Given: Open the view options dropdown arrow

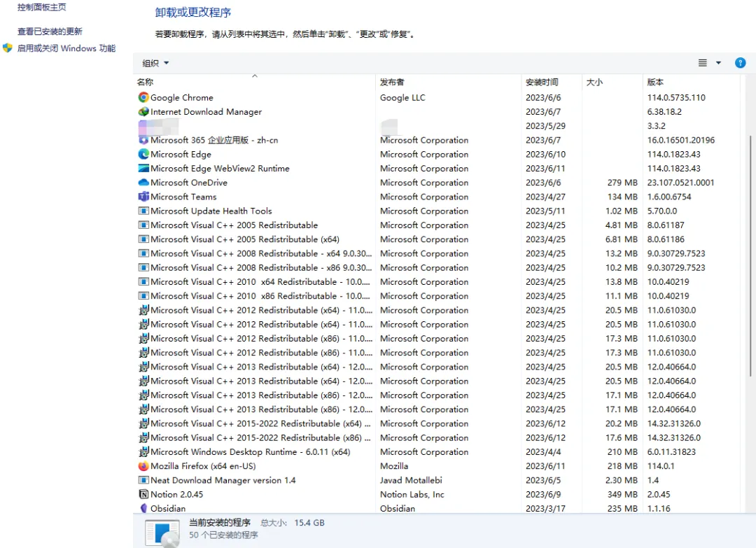Looking at the screenshot, I should click(x=718, y=63).
